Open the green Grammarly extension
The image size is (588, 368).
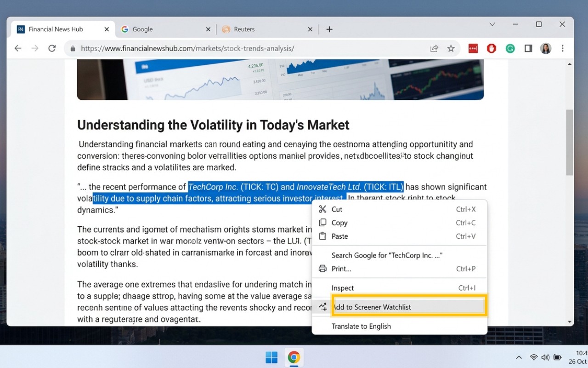click(x=510, y=48)
